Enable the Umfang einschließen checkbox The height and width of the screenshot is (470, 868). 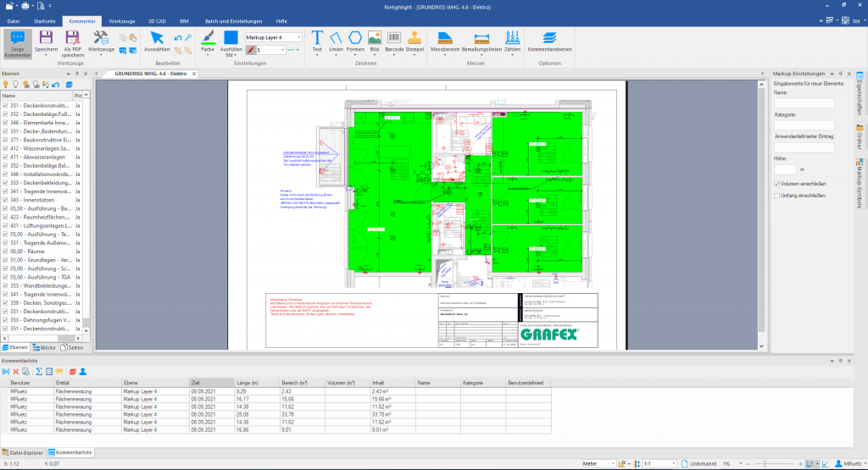coord(777,196)
